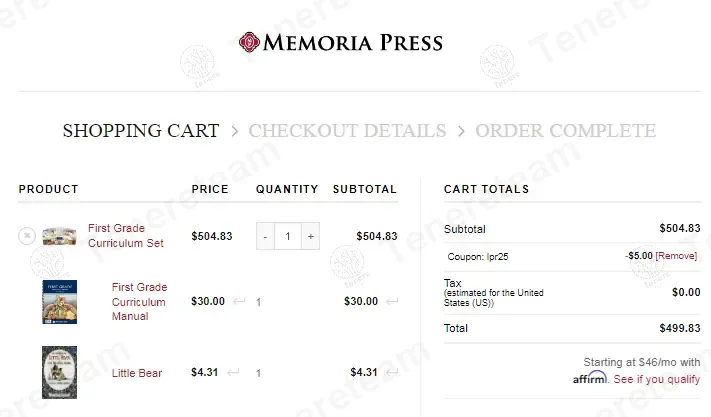This screenshot has width=711, height=417.
Task: Open First Grade Curriculum Manual thumbnail
Action: (x=60, y=301)
